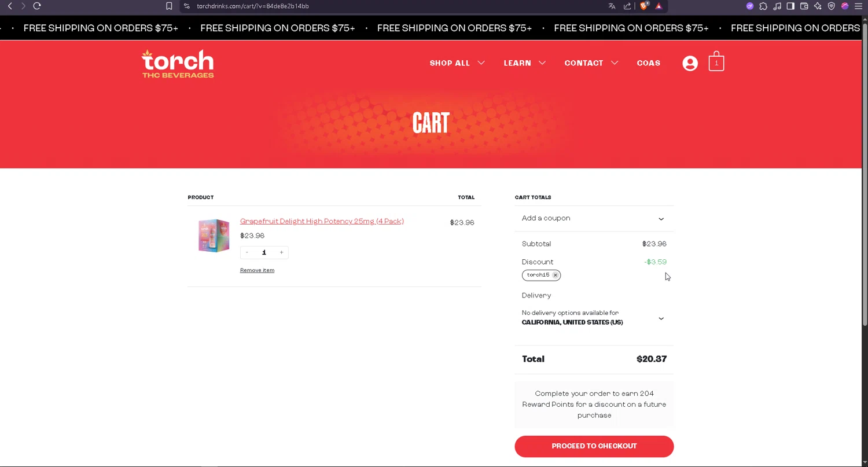This screenshot has height=467, width=868.
Task: Click the share page icon
Action: [x=627, y=6]
